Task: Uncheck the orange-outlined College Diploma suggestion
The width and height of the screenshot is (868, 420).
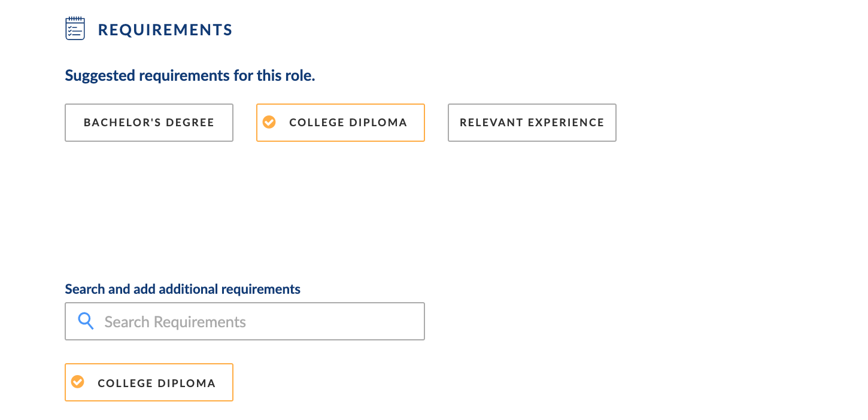Action: tap(341, 123)
